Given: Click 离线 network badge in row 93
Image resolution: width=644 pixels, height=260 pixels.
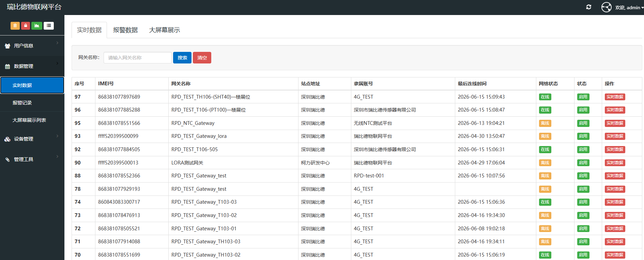Looking at the screenshot, I should click(545, 136).
